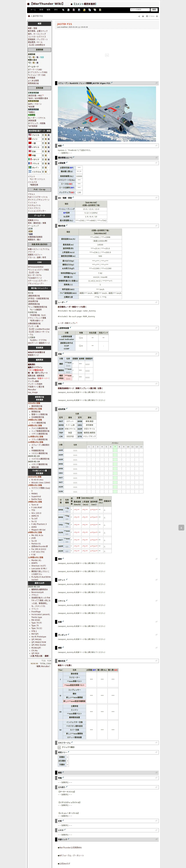186x868 pixels.
Task: Open ロケーションエディター in the CDK section
Action: click(38, 281)
